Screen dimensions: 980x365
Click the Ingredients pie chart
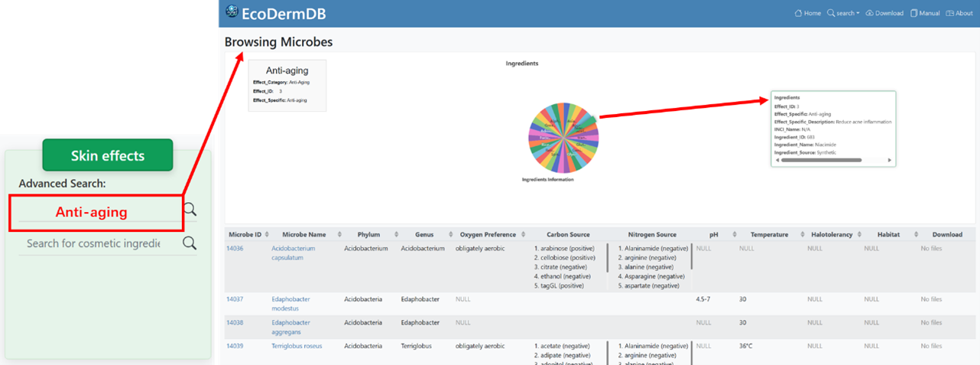click(563, 139)
